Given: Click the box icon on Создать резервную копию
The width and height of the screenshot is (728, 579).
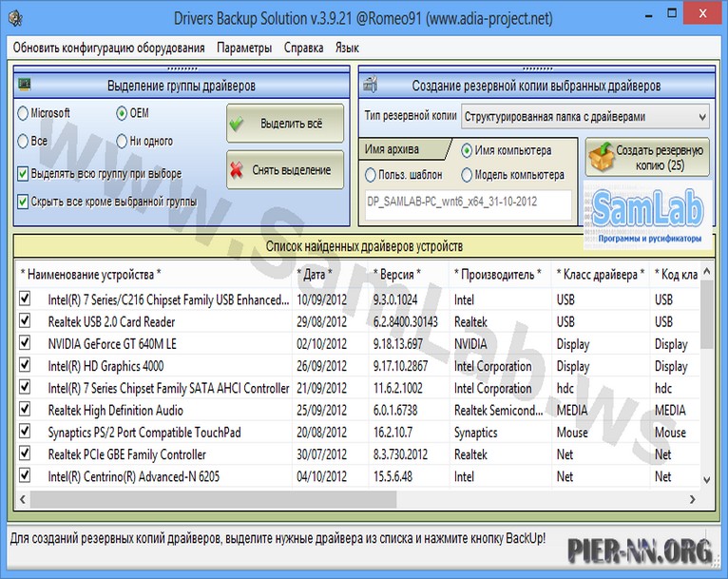Looking at the screenshot, I should (602, 157).
